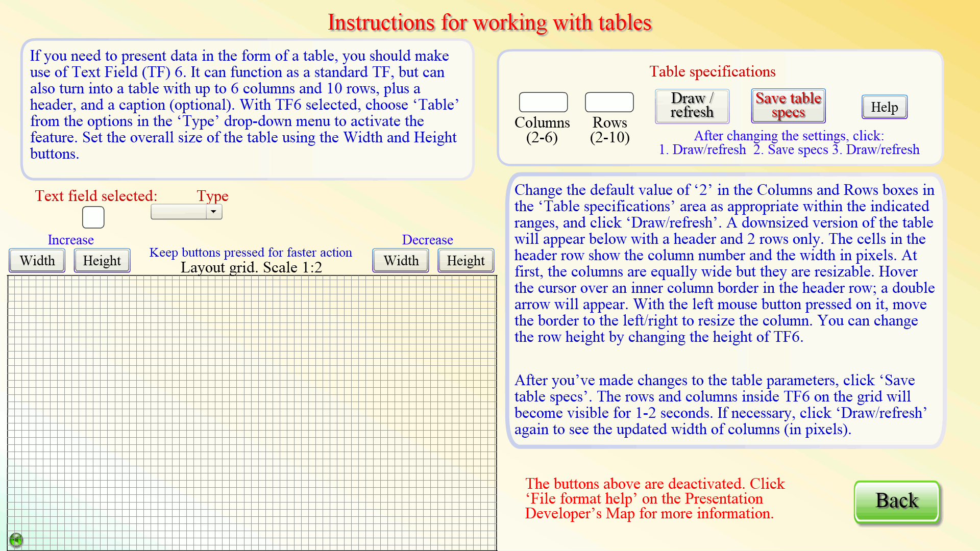Open the Type drop-down menu

(186, 212)
